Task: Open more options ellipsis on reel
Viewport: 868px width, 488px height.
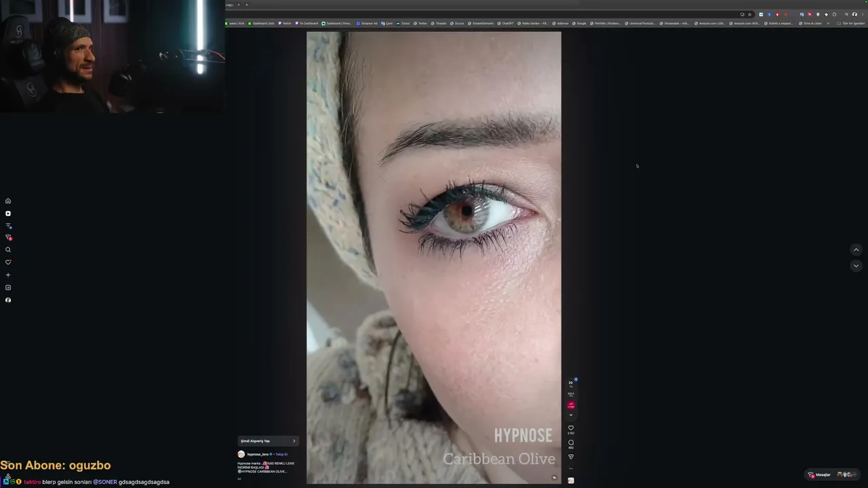Action: point(571,468)
